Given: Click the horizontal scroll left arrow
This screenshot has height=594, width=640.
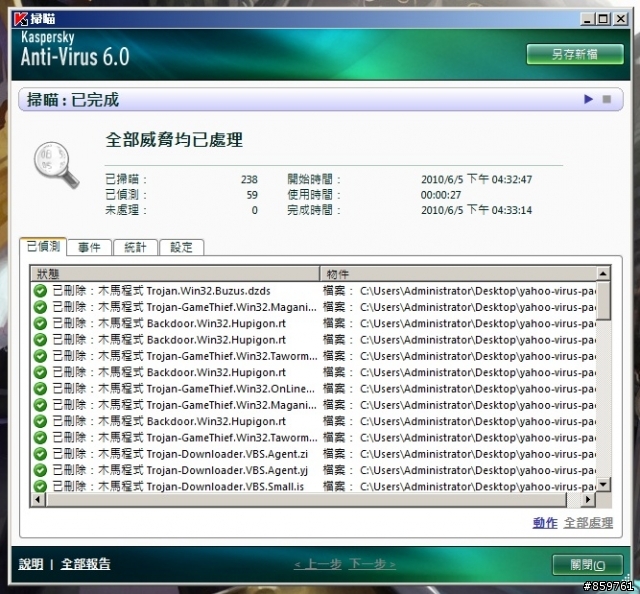Looking at the screenshot, I should coord(38,499).
